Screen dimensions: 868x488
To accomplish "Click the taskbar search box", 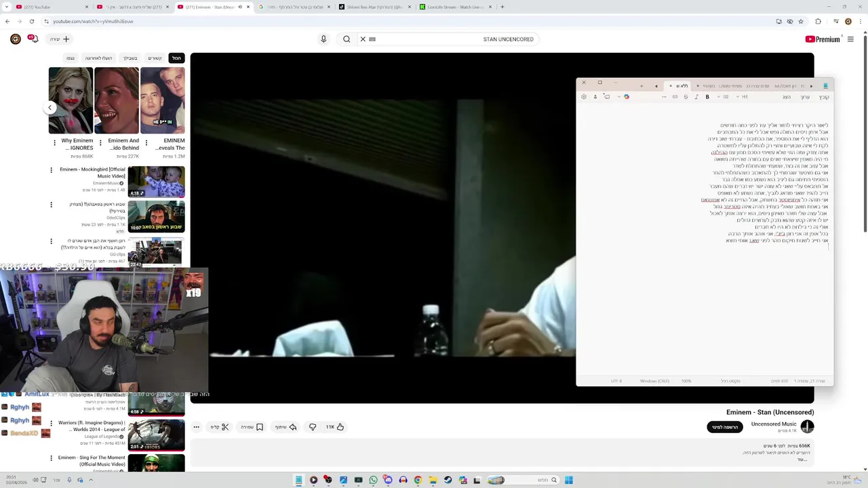I will coord(524,480).
